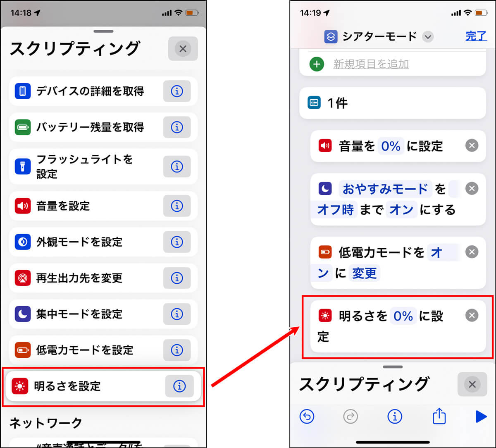The image size is (496, 448).
Task: Tap the シアターモード shortcut icon
Action: [x=330, y=37]
